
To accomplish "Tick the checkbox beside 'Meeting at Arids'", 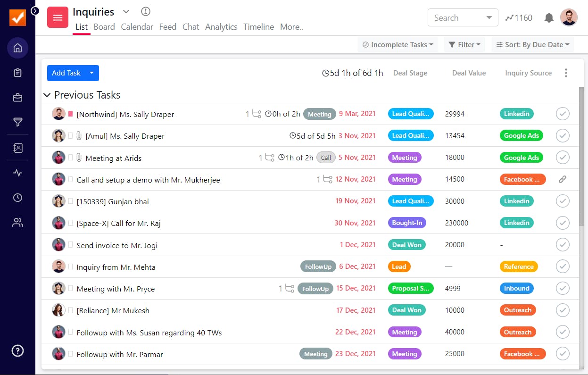I will tap(562, 157).
